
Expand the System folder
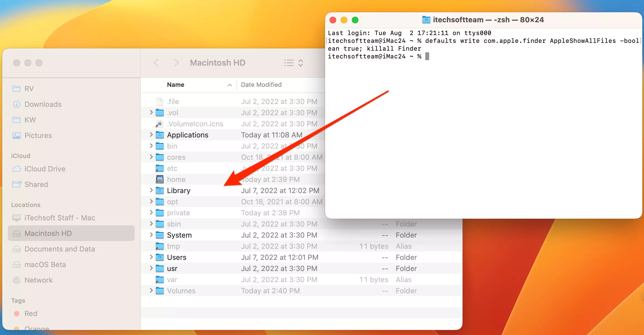click(151, 235)
